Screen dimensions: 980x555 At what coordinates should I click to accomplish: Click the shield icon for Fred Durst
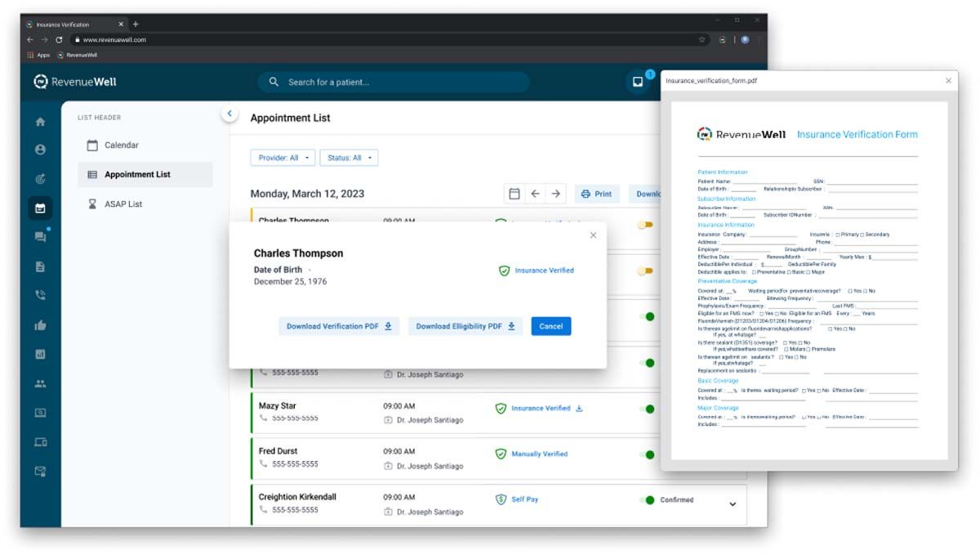pos(501,454)
